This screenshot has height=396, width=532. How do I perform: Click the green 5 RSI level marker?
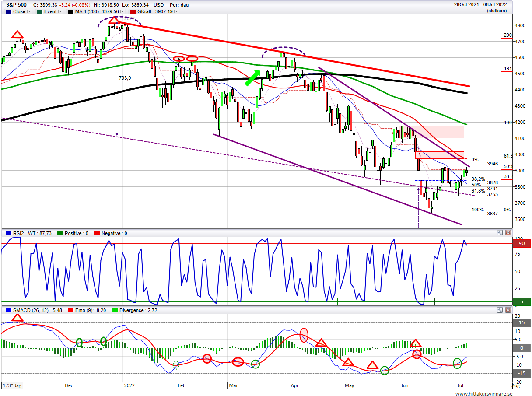(x=521, y=301)
